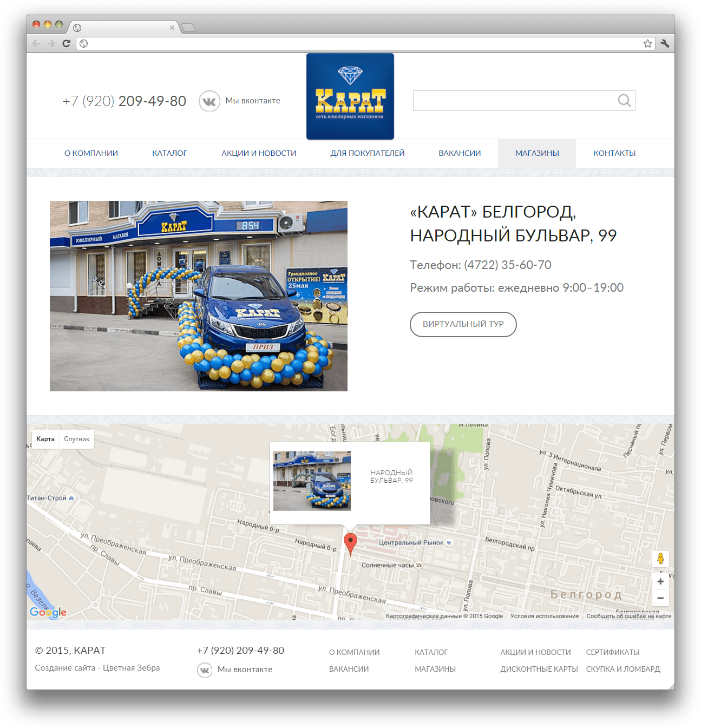The image size is (701, 728).
Task: Click the site search field
Action: 524,101
